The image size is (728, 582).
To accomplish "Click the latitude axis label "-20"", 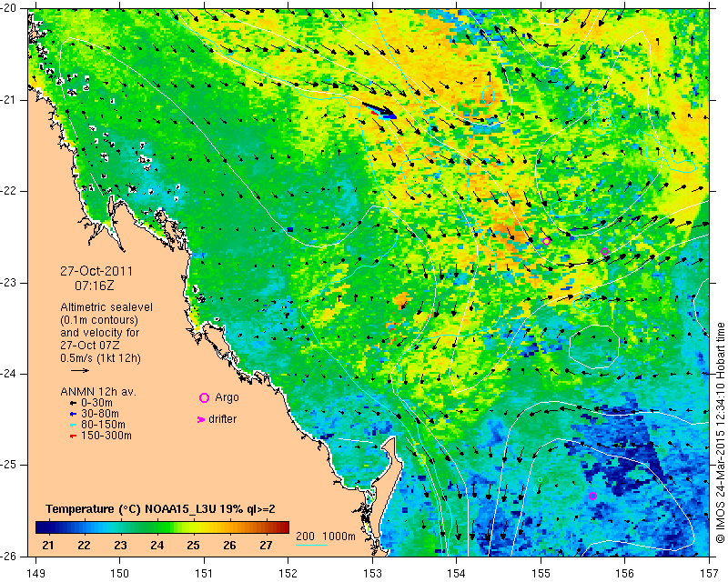I will point(10,9).
